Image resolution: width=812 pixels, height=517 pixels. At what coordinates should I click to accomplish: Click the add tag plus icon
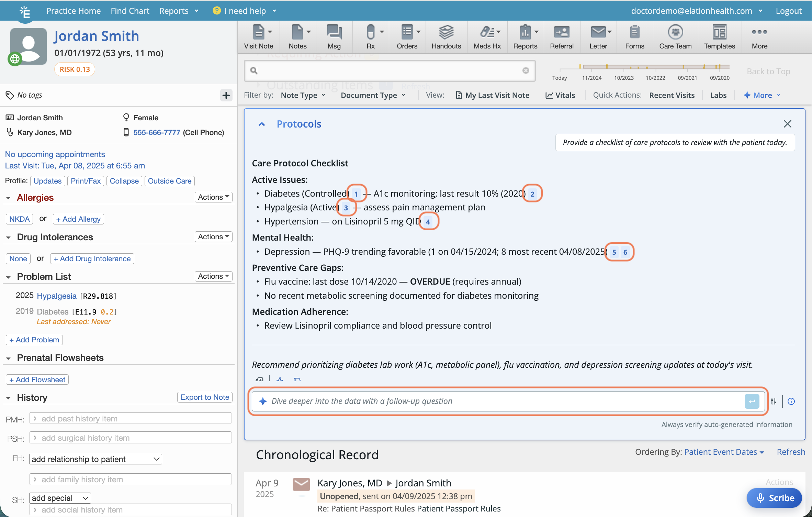(226, 95)
